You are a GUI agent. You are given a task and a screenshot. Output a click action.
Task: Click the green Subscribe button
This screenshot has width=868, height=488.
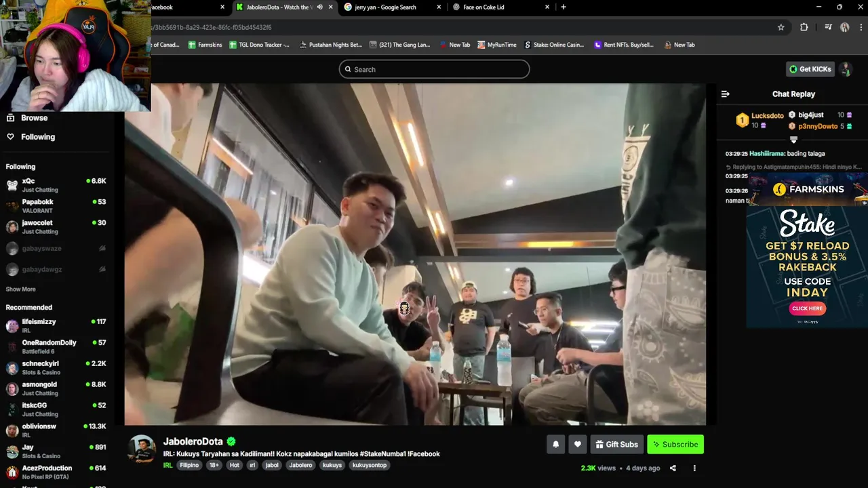coord(675,445)
